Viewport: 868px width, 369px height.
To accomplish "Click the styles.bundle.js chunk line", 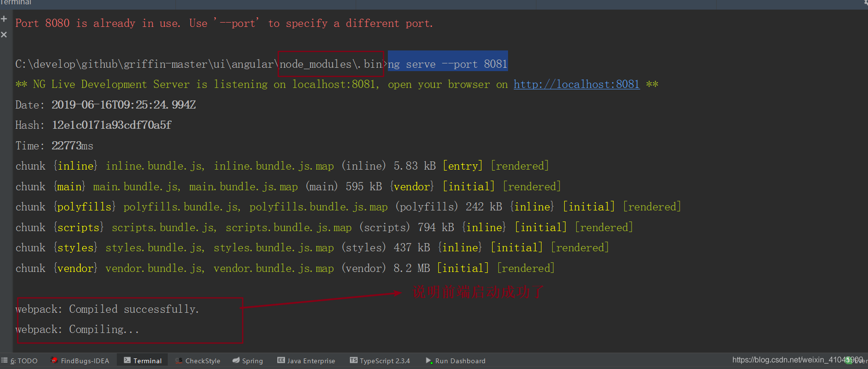I will coord(312,248).
